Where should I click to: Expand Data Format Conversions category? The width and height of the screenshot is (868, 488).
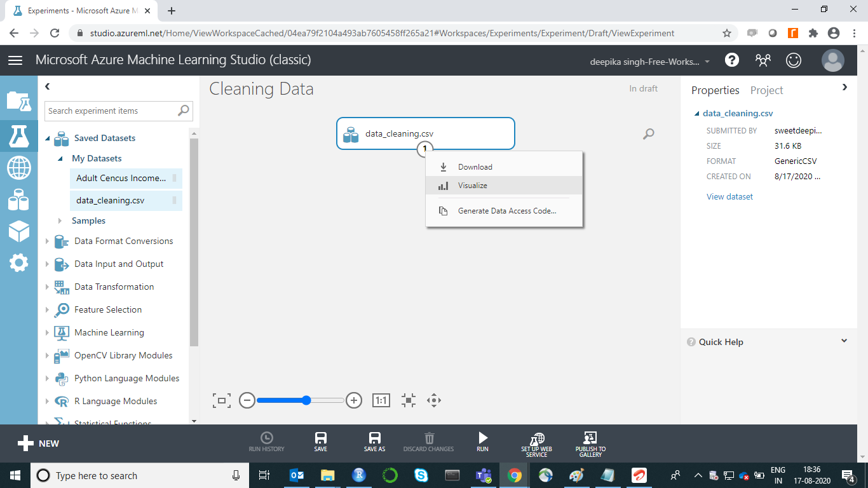pos(47,241)
